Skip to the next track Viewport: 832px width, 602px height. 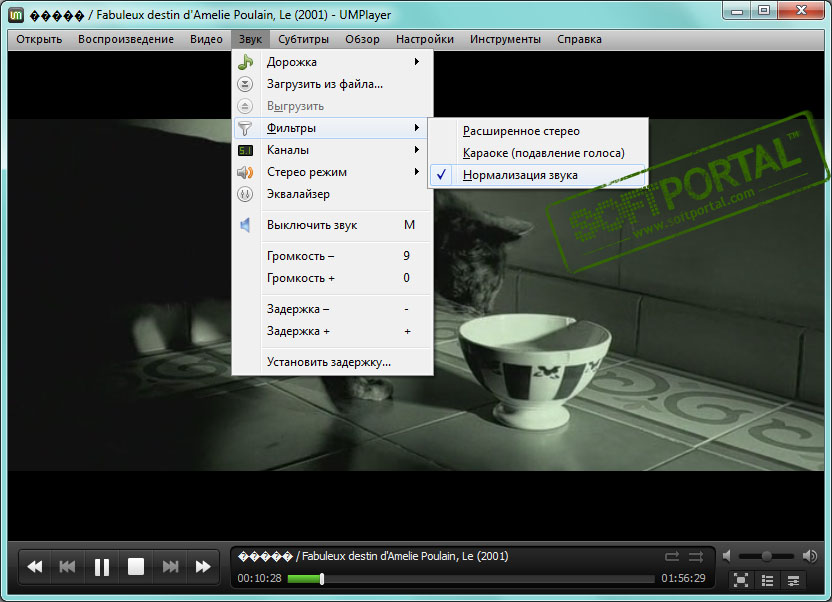pos(170,567)
